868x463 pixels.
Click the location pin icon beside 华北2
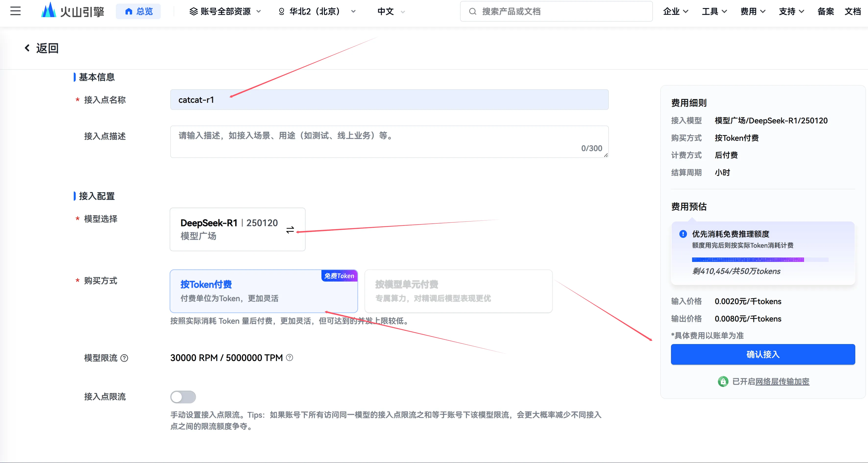tap(281, 12)
